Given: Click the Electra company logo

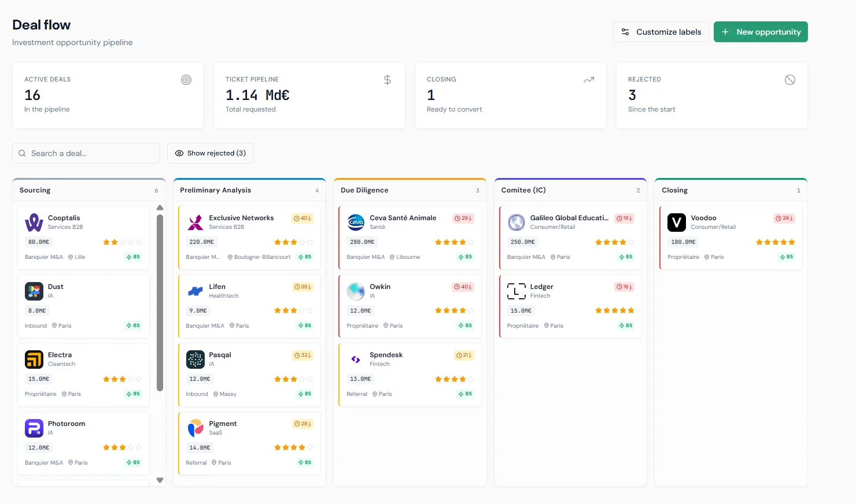Looking at the screenshot, I should click(x=34, y=360).
